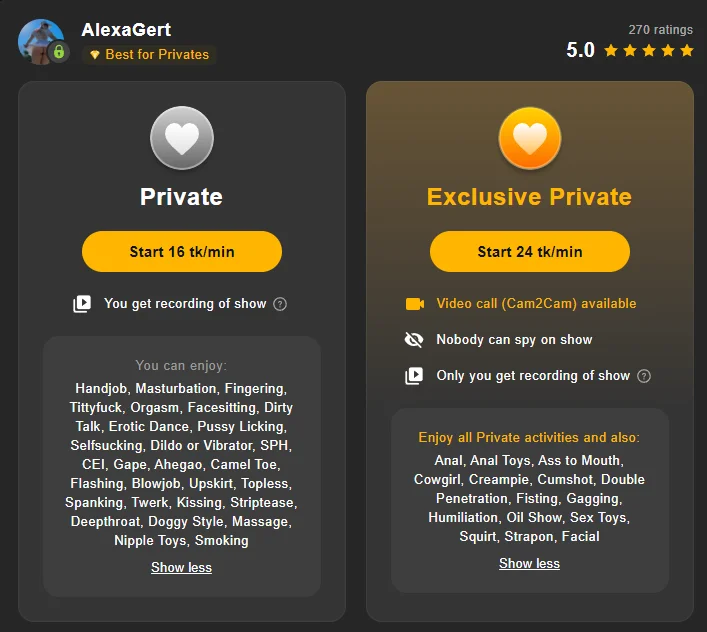This screenshot has height=632, width=707.
Task: Open the 270 ratings count
Action: [660, 30]
